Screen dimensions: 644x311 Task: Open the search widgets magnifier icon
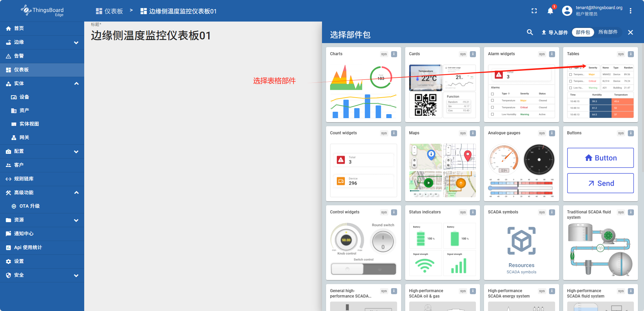coord(530,32)
